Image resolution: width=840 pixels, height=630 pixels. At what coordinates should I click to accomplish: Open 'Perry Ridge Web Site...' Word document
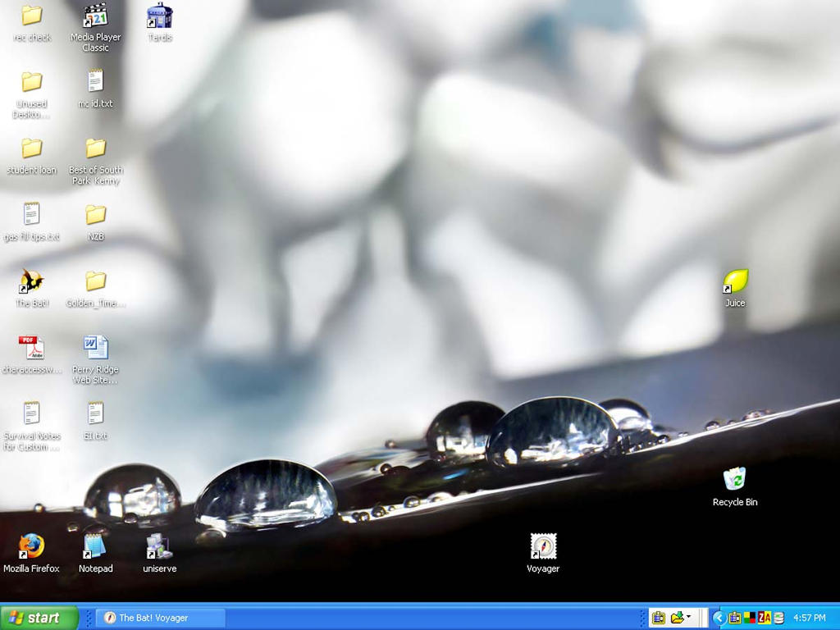click(x=95, y=360)
